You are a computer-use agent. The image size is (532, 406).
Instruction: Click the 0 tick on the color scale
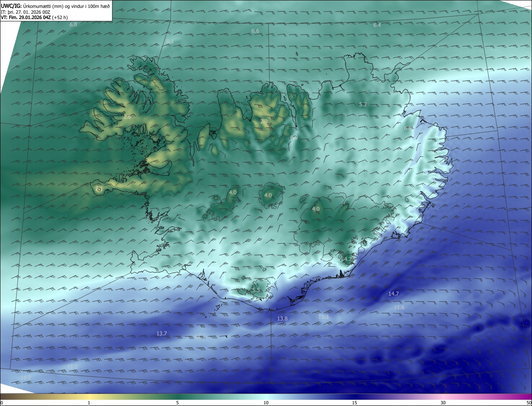coord(2,403)
